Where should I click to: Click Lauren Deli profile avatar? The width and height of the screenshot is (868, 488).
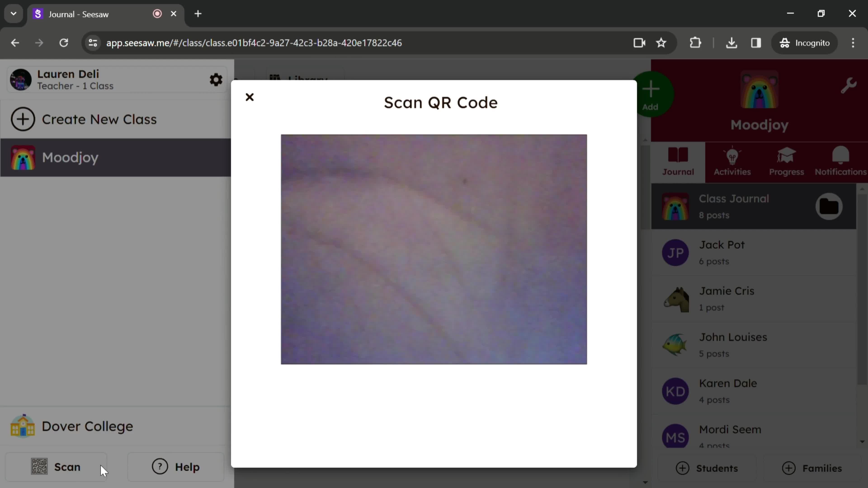[21, 80]
